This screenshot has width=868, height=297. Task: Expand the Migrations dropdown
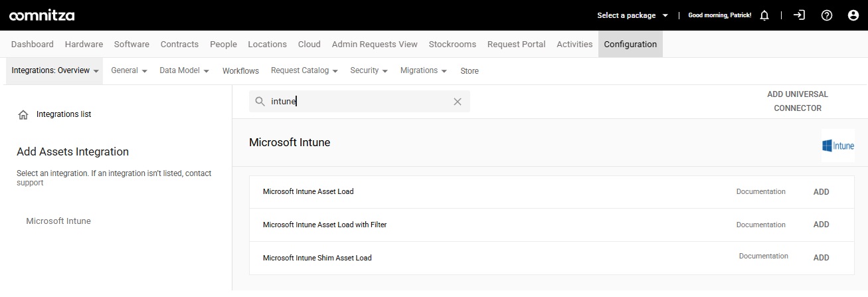coord(423,70)
